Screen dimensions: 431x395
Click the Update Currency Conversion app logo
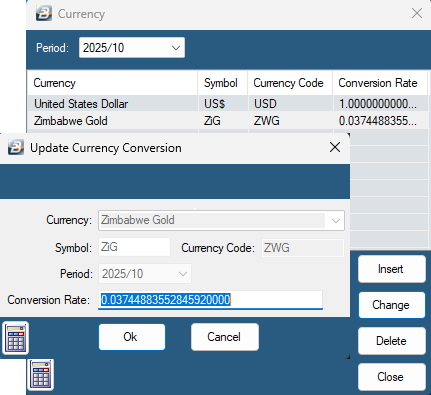tap(16, 147)
